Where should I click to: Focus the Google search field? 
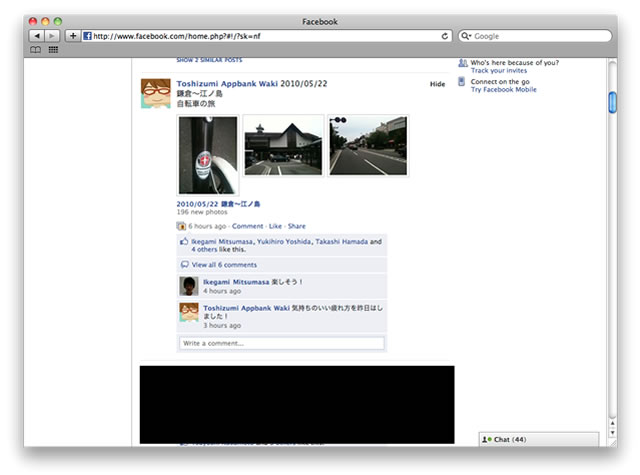point(535,36)
